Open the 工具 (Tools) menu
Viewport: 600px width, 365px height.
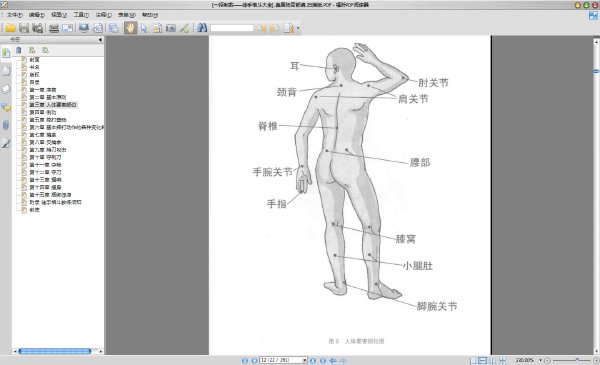pyautogui.click(x=81, y=15)
